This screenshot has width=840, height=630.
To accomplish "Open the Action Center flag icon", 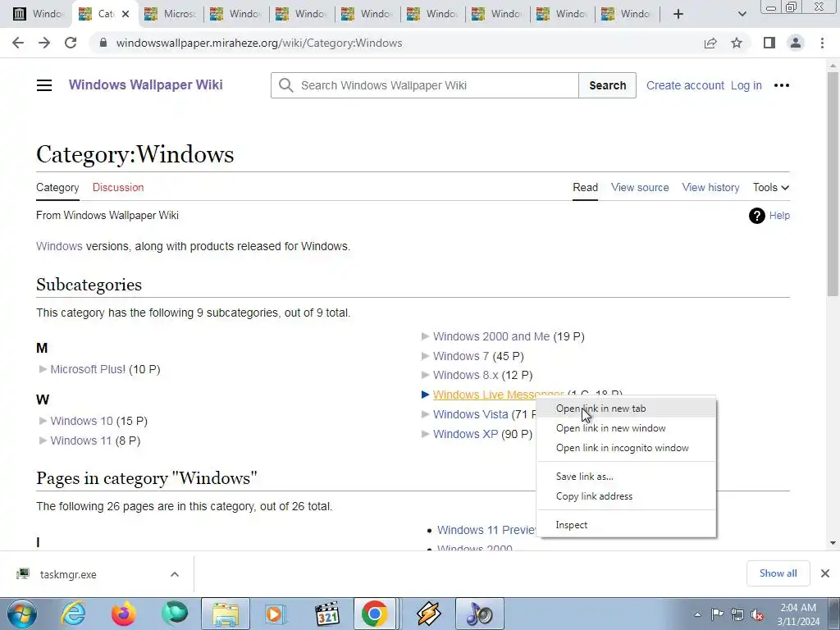I will pyautogui.click(x=717, y=614).
